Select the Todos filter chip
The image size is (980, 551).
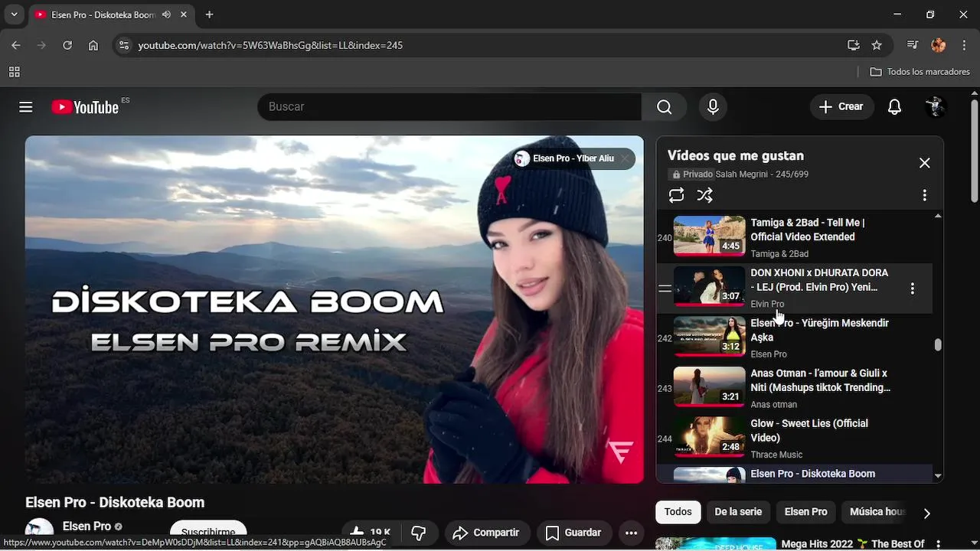[x=678, y=512]
